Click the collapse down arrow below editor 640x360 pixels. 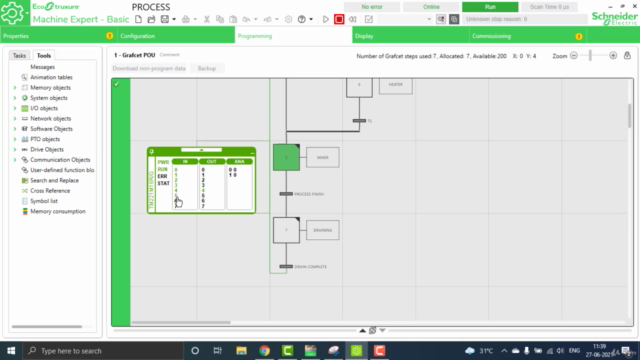pos(382,331)
